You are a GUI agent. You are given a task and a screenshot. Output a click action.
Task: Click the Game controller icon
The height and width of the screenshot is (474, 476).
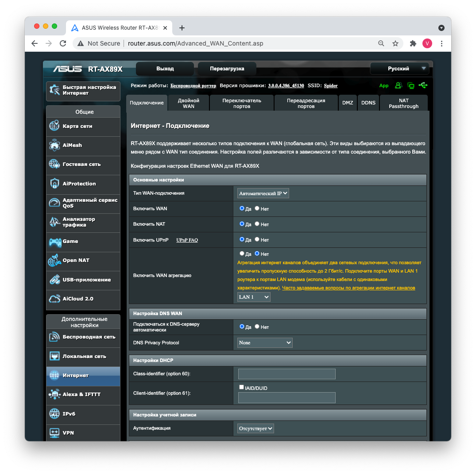55,242
